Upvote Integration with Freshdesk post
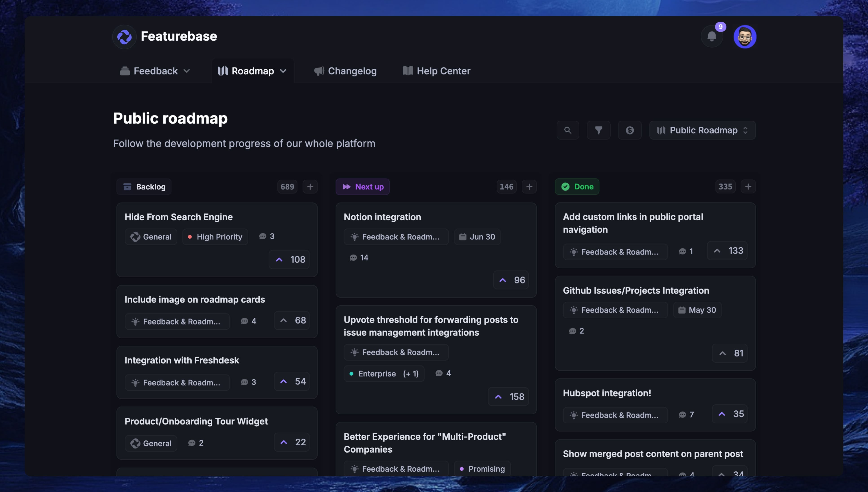 click(292, 381)
